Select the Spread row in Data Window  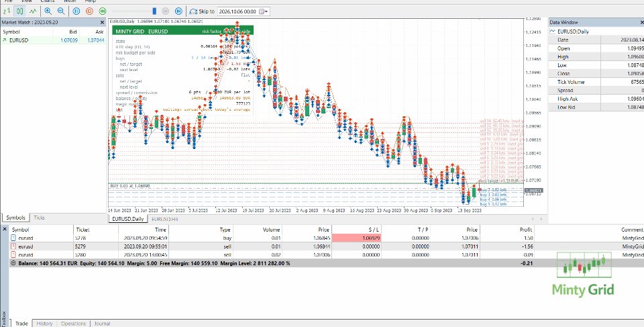596,90
